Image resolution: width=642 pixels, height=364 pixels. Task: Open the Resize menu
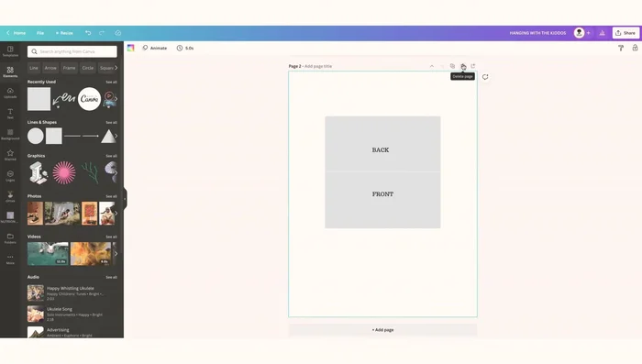[64, 33]
